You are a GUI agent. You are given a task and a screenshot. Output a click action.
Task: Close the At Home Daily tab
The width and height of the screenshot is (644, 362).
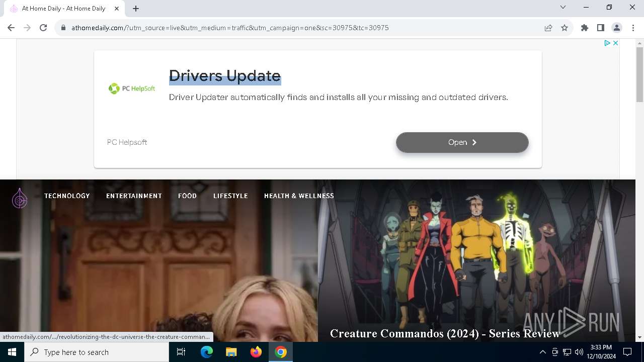(x=117, y=9)
